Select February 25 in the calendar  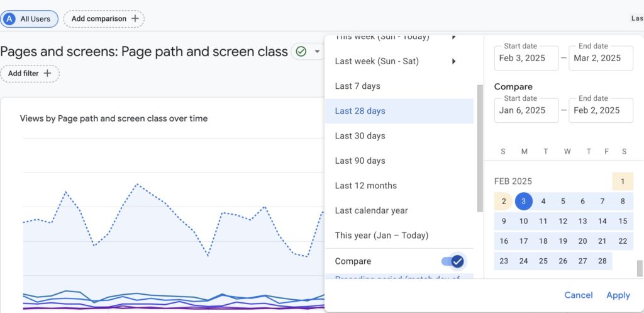coord(543,261)
